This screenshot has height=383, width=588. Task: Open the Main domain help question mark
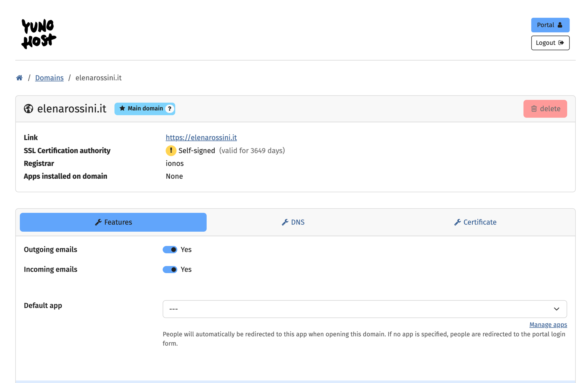pos(170,109)
